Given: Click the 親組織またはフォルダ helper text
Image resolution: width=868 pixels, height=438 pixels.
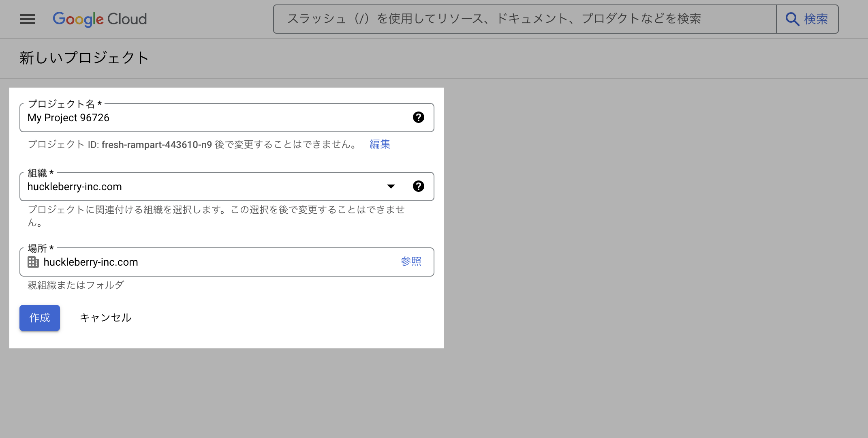Looking at the screenshot, I should 76,285.
